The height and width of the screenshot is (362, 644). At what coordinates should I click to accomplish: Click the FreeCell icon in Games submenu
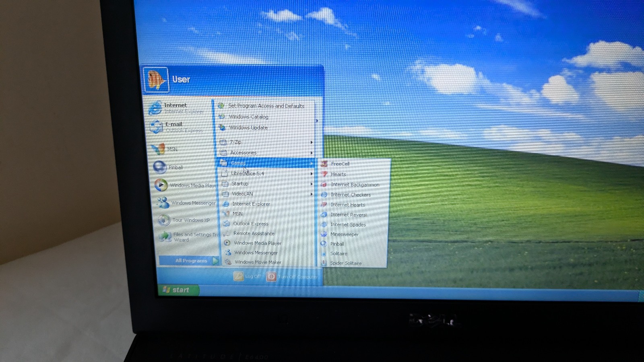pyautogui.click(x=324, y=164)
